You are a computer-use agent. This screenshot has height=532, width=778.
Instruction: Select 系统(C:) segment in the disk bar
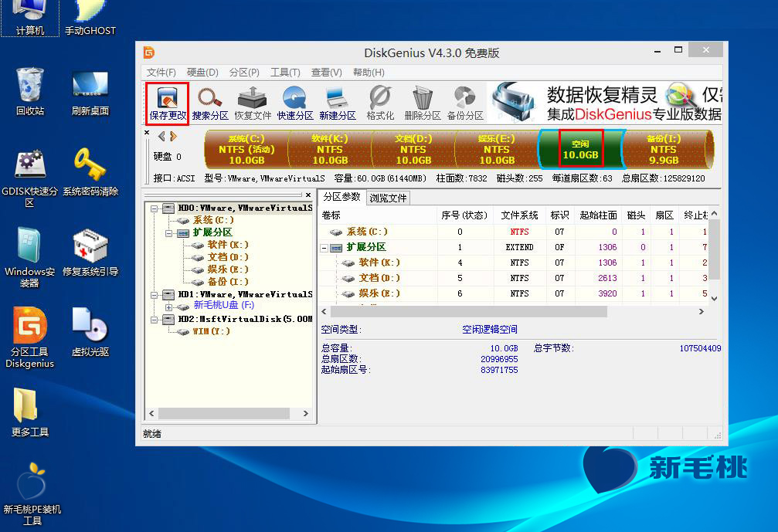[x=246, y=149]
